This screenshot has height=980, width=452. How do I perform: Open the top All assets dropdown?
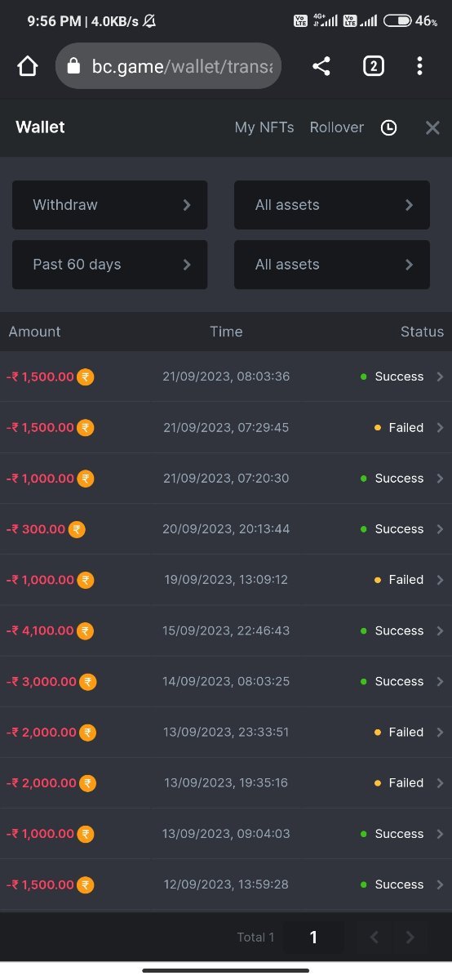click(x=332, y=205)
